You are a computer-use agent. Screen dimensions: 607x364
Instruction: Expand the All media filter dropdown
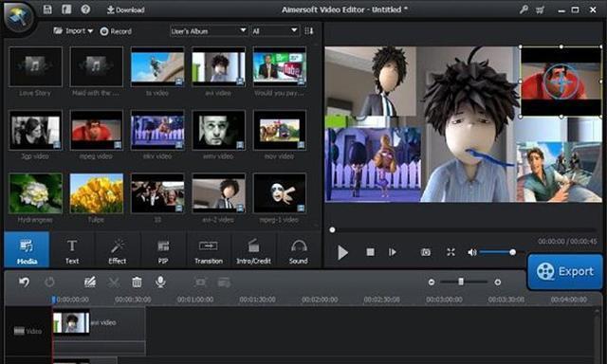(x=275, y=31)
